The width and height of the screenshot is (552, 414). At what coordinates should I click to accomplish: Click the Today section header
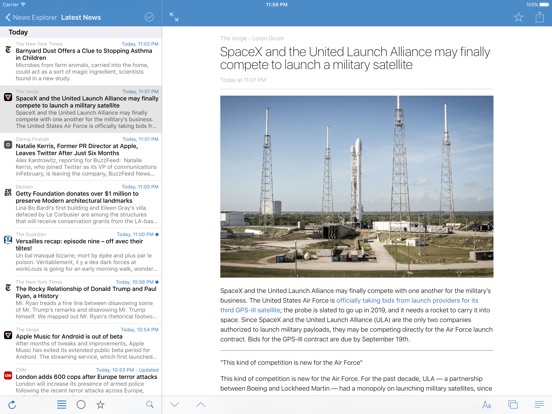tap(81, 32)
